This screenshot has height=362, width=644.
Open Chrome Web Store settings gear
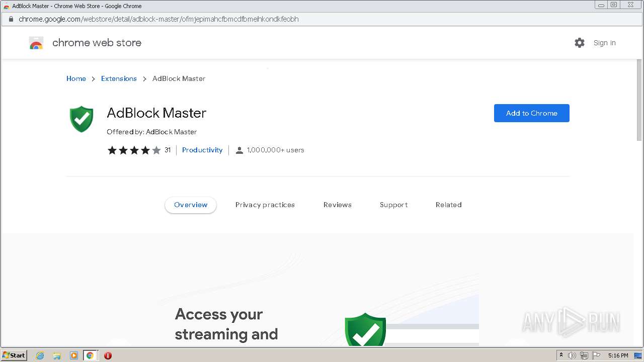pyautogui.click(x=580, y=43)
